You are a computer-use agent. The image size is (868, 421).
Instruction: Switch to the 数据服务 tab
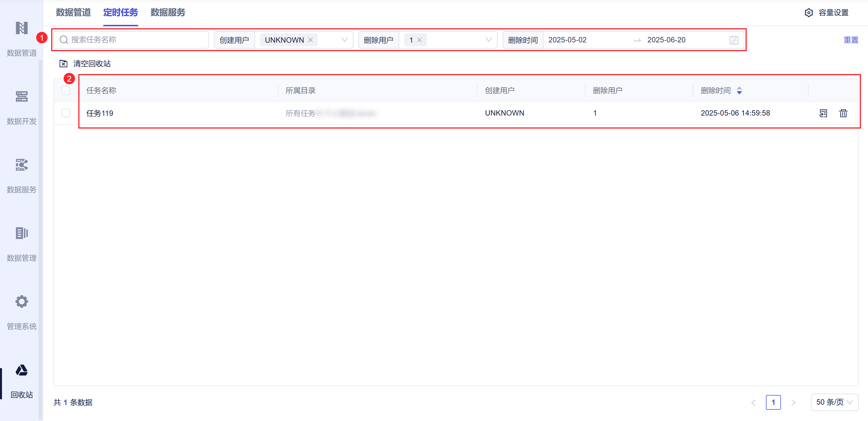click(167, 12)
